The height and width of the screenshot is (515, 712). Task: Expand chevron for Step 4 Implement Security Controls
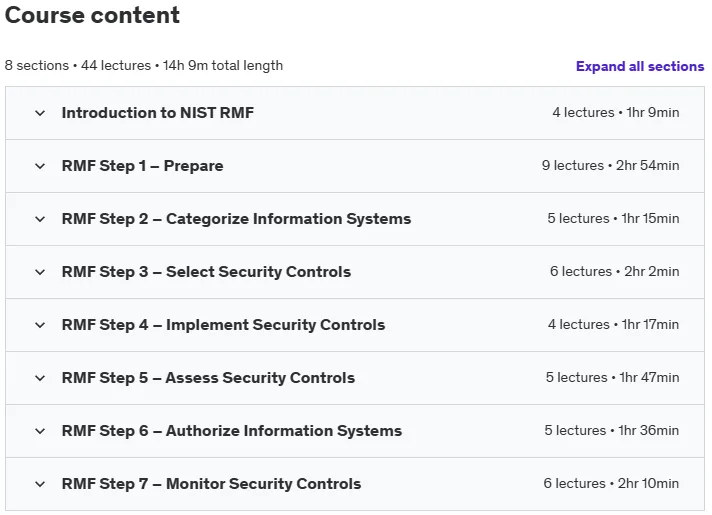click(40, 325)
